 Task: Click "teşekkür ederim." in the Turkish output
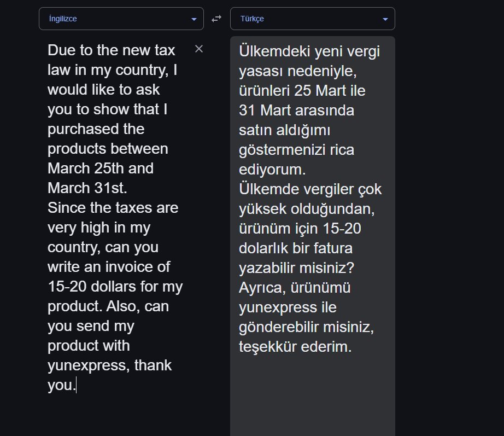point(295,347)
